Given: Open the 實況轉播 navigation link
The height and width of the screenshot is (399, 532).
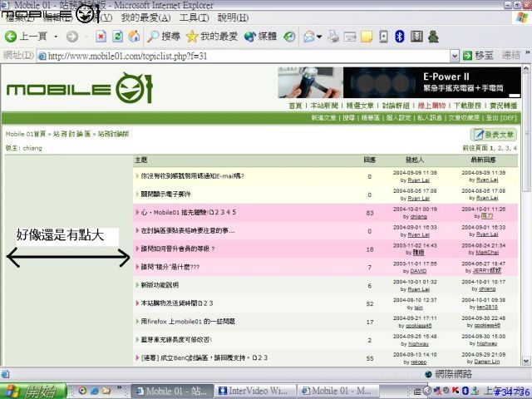Looking at the screenshot, I should [503, 106].
